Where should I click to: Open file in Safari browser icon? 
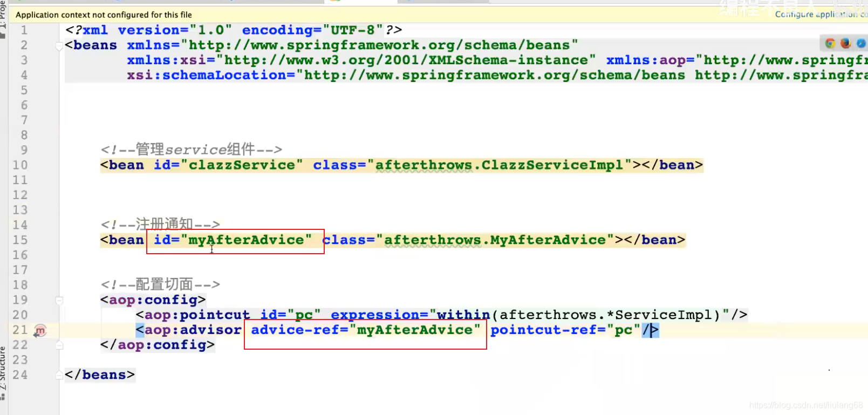pyautogui.click(x=861, y=43)
